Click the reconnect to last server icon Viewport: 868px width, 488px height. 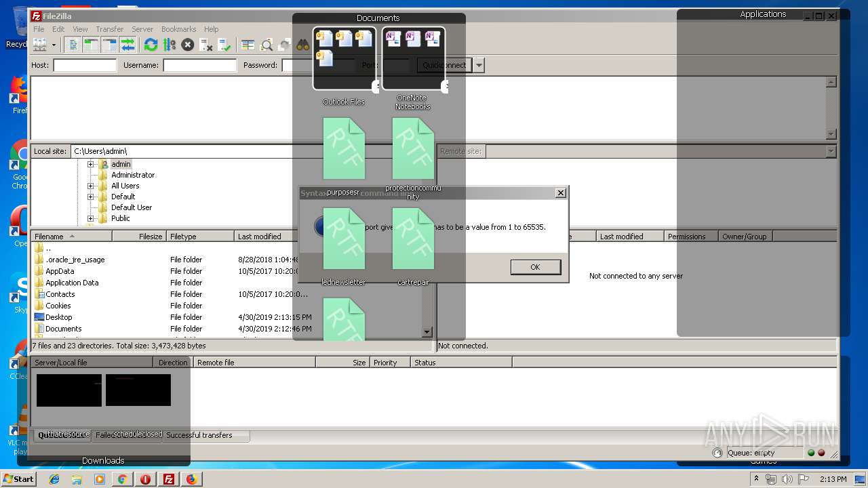224,45
